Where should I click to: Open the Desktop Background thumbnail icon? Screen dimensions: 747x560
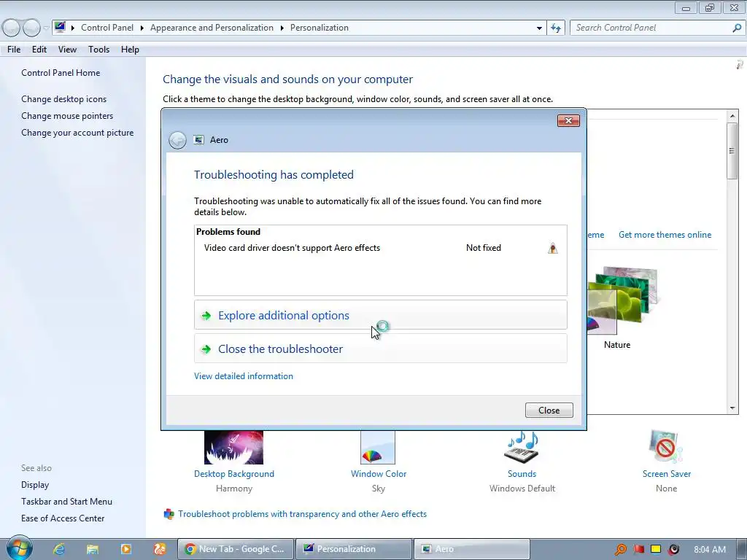pos(233,447)
